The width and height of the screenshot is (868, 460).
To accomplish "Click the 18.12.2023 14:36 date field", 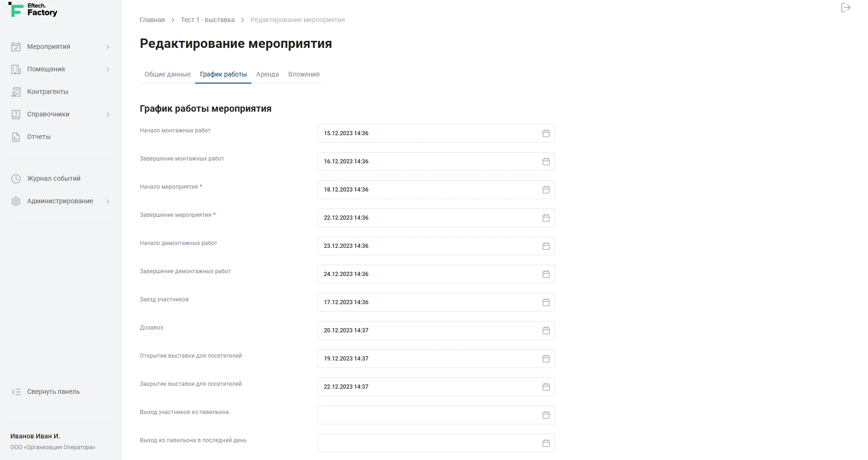I will pos(436,190).
